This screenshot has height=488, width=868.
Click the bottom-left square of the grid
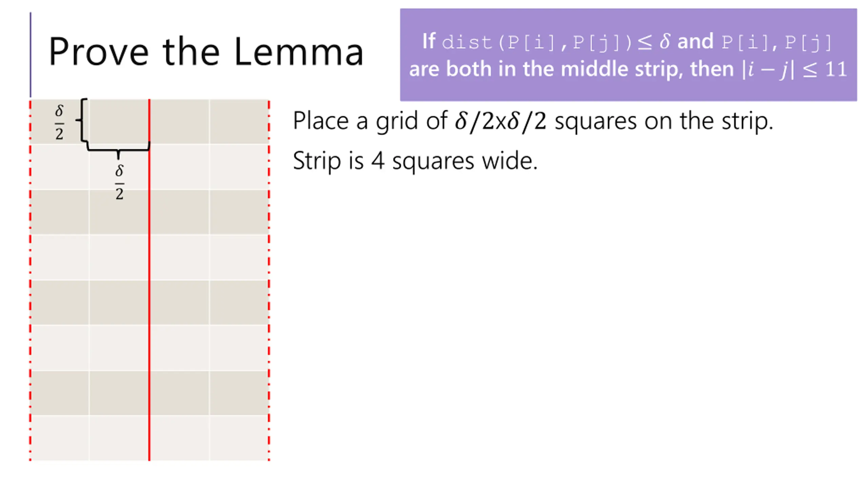coord(60,438)
